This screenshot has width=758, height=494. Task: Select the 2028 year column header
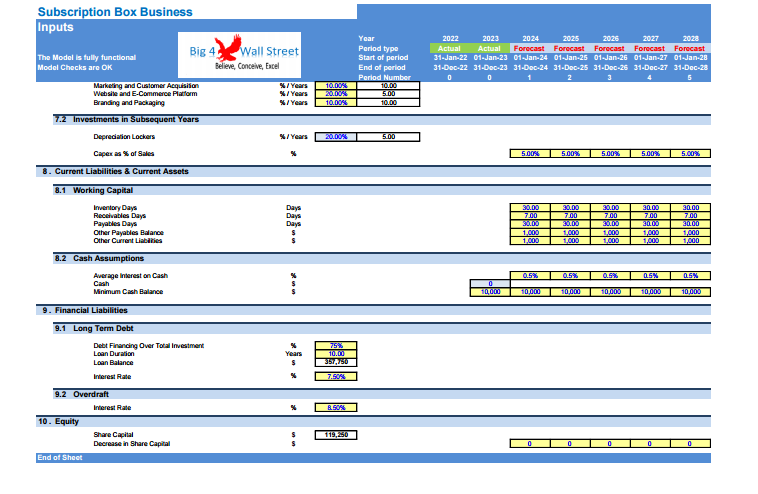click(690, 39)
